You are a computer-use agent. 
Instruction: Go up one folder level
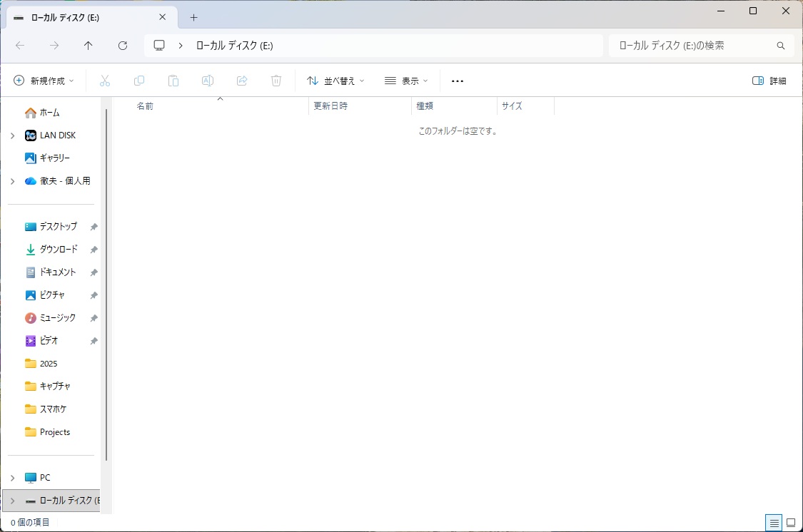point(89,46)
